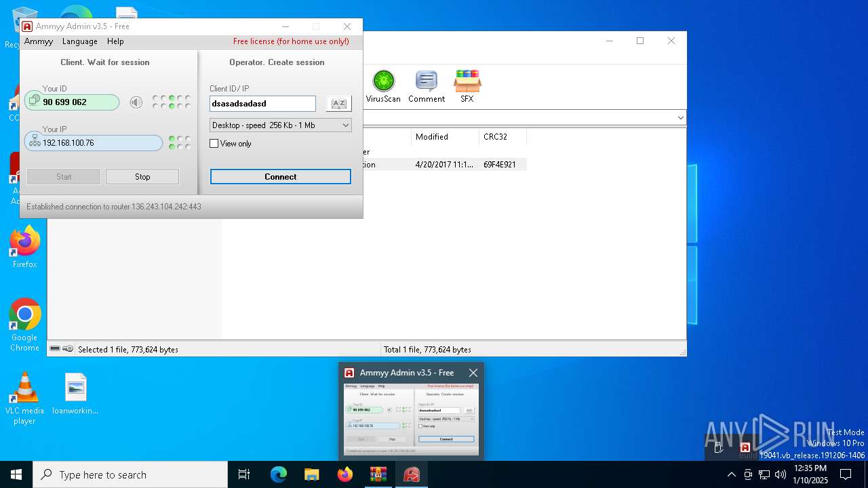Click the Connect button
The image size is (868, 488).
[281, 177]
